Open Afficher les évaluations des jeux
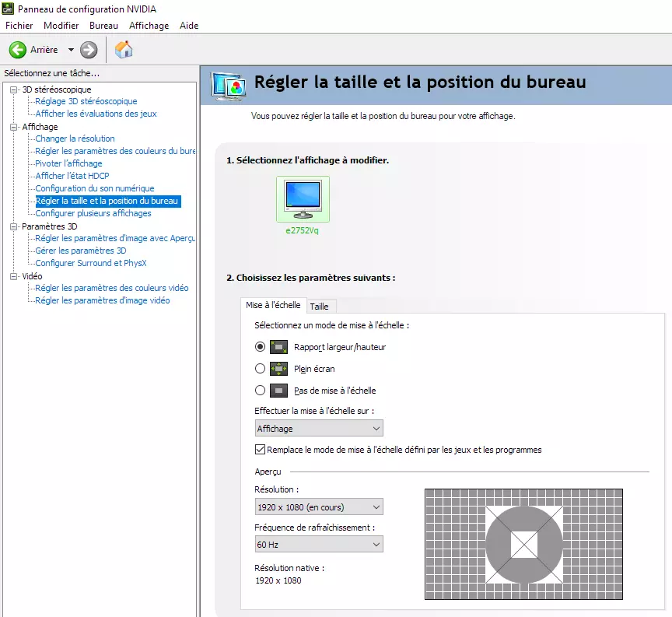 [96, 114]
